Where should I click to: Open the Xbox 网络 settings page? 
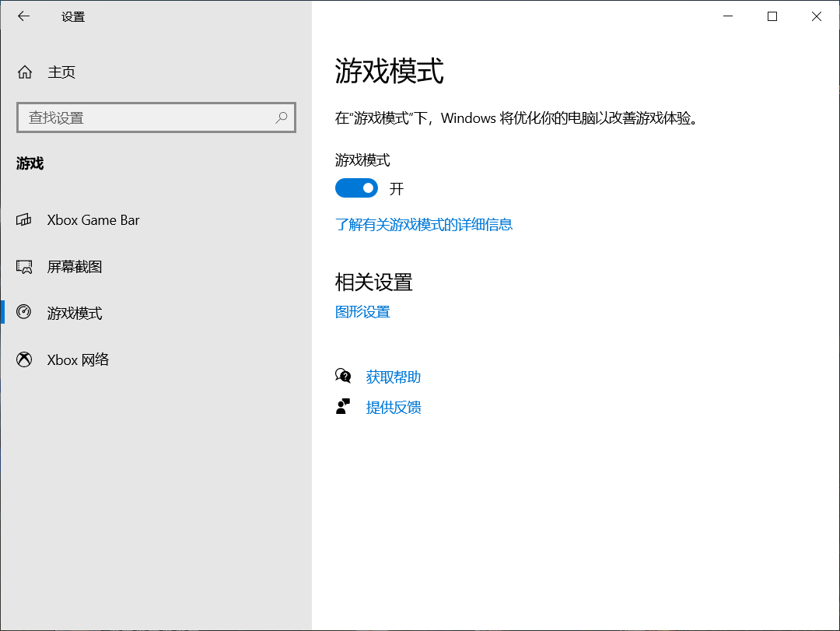78,359
